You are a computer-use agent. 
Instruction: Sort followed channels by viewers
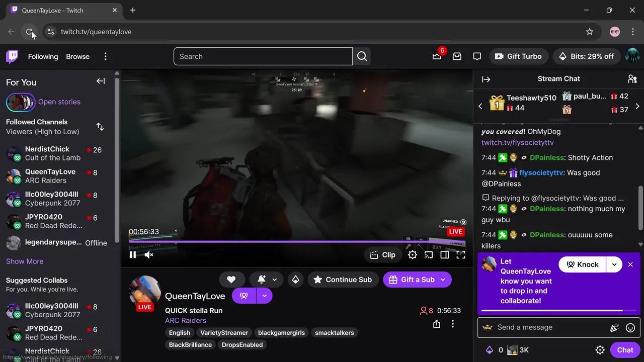click(x=100, y=127)
